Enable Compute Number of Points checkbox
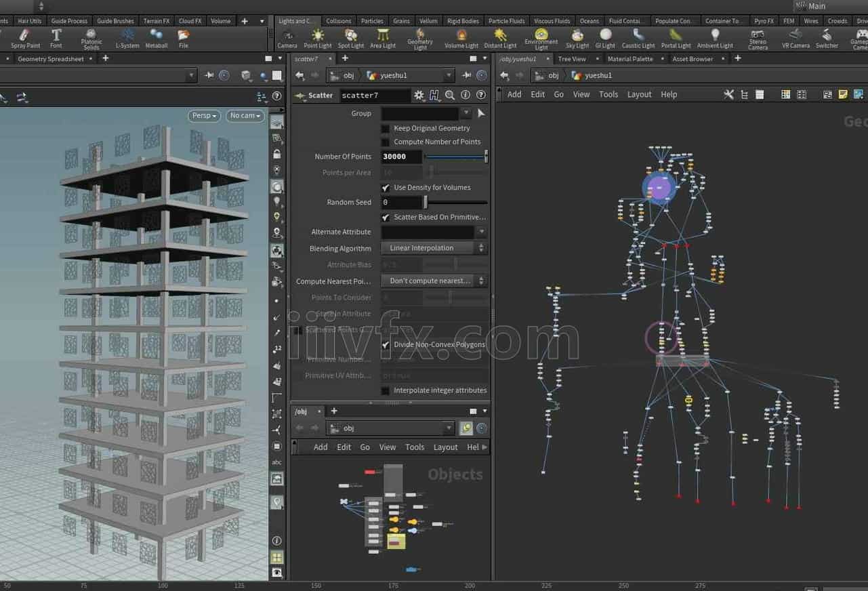This screenshot has height=591, width=868. tap(386, 142)
